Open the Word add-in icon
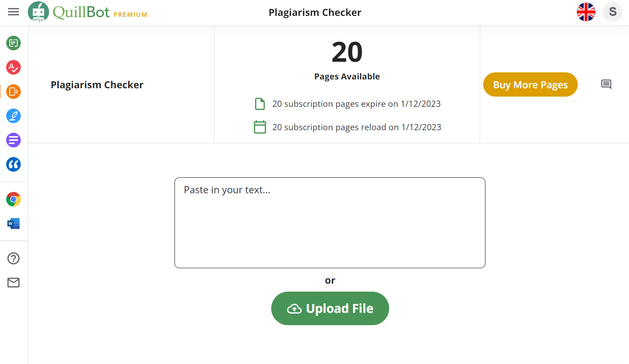Viewport: 629px width, 364px height. [13, 223]
